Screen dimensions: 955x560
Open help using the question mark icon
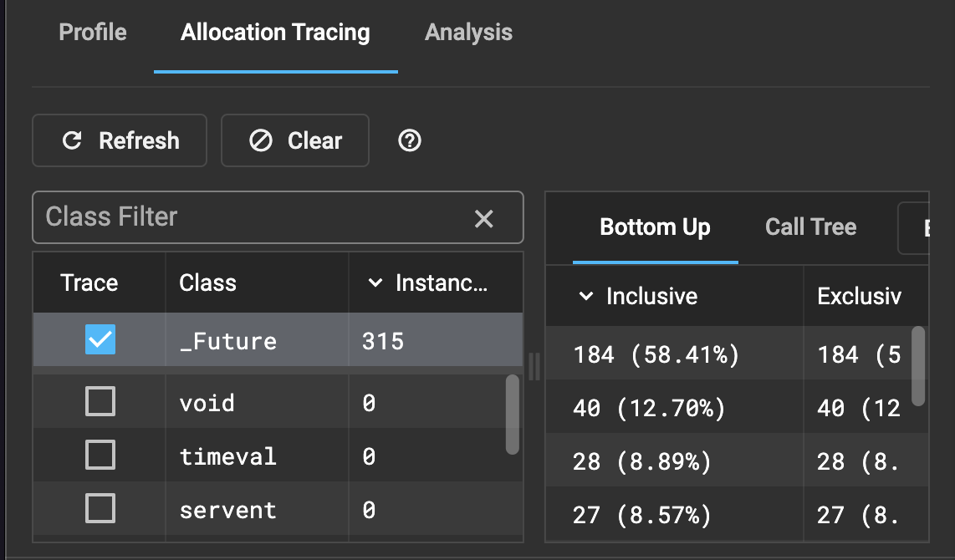coord(409,140)
